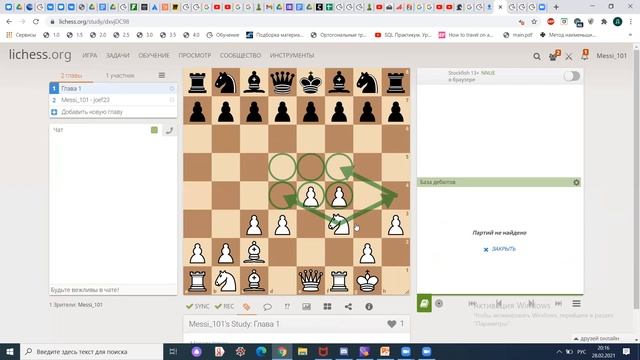The height and width of the screenshot is (360, 640).
Task: Switch to the 2 главы tab
Action: coord(71,76)
